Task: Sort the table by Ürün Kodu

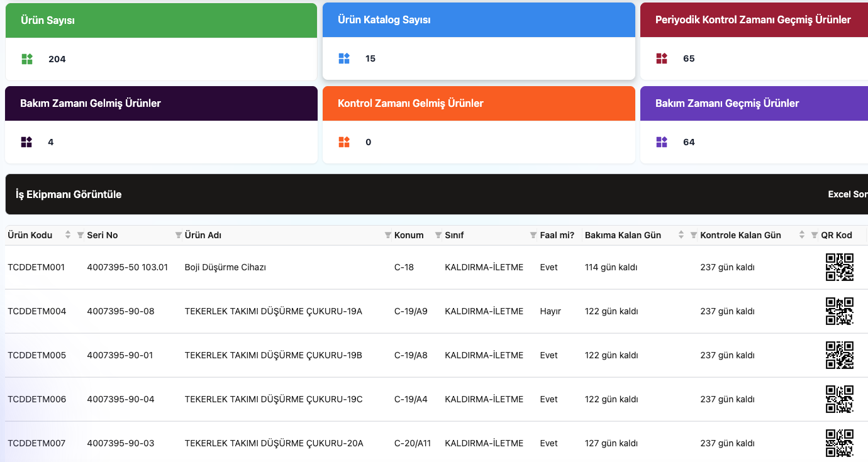Action: 68,235
